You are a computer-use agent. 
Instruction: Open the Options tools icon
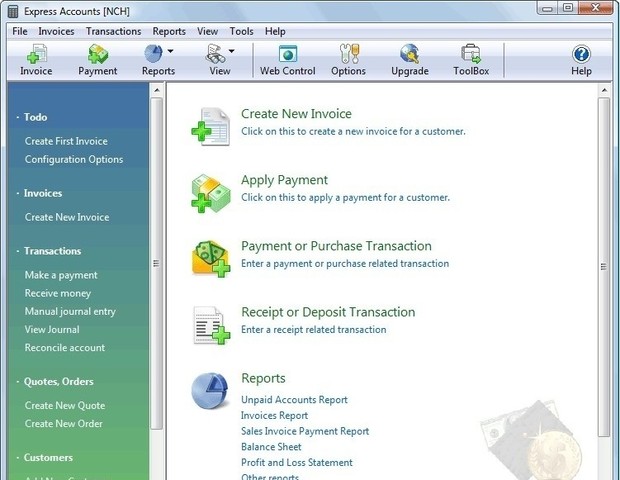[349, 54]
